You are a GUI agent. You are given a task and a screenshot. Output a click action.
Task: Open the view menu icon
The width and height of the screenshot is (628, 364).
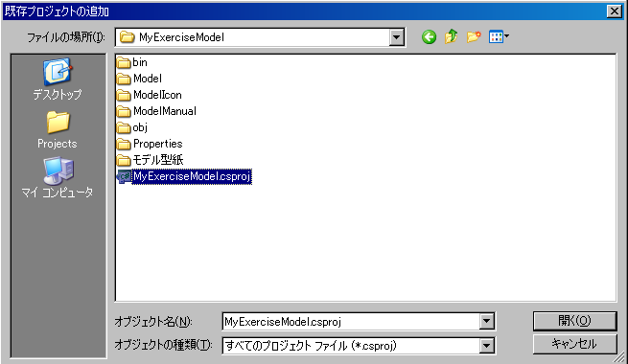[x=499, y=37]
